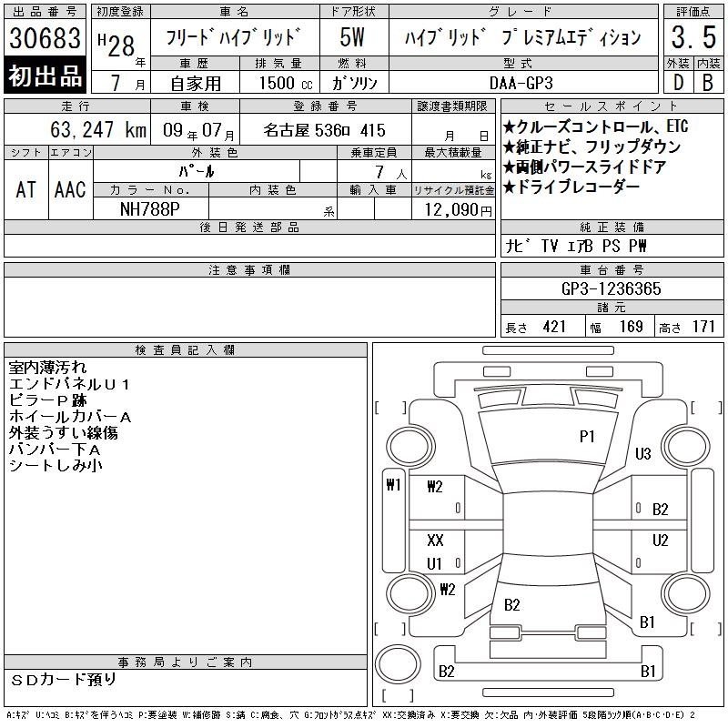Click the W1 mark left of the car

393,485
